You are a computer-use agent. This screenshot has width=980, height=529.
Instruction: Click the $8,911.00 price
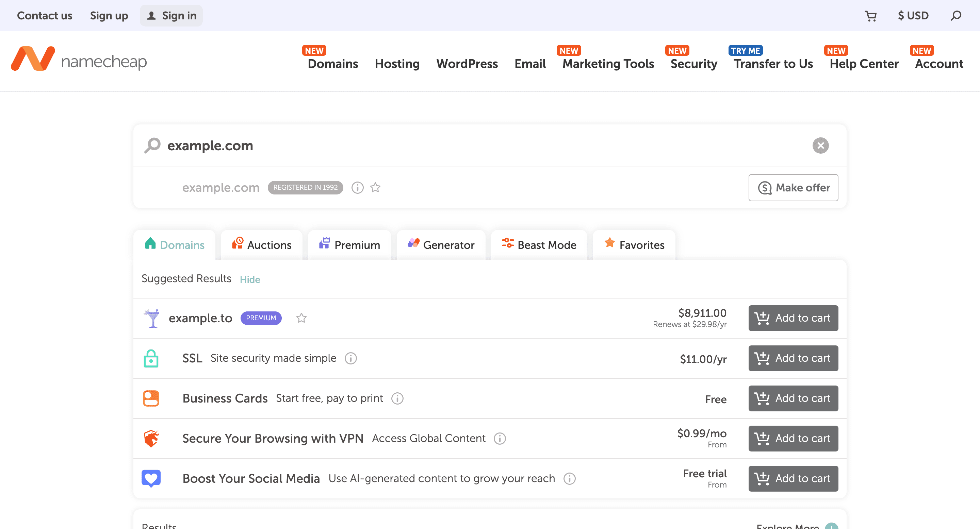point(702,313)
